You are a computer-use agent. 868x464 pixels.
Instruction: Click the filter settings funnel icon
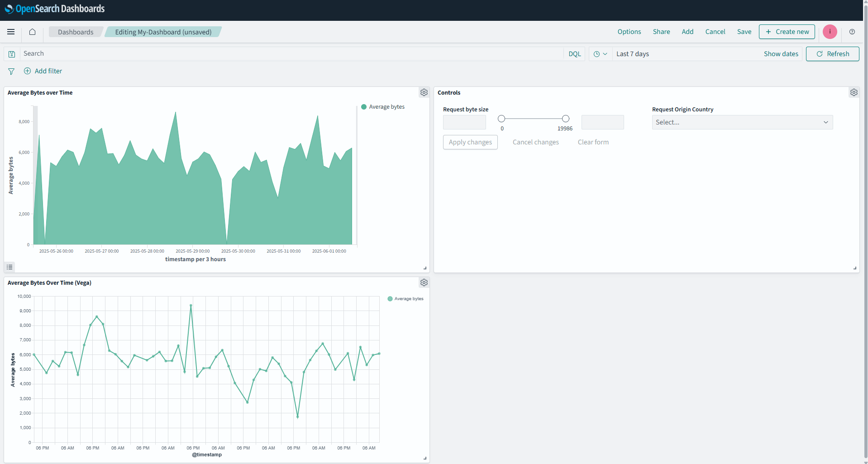[x=11, y=71]
